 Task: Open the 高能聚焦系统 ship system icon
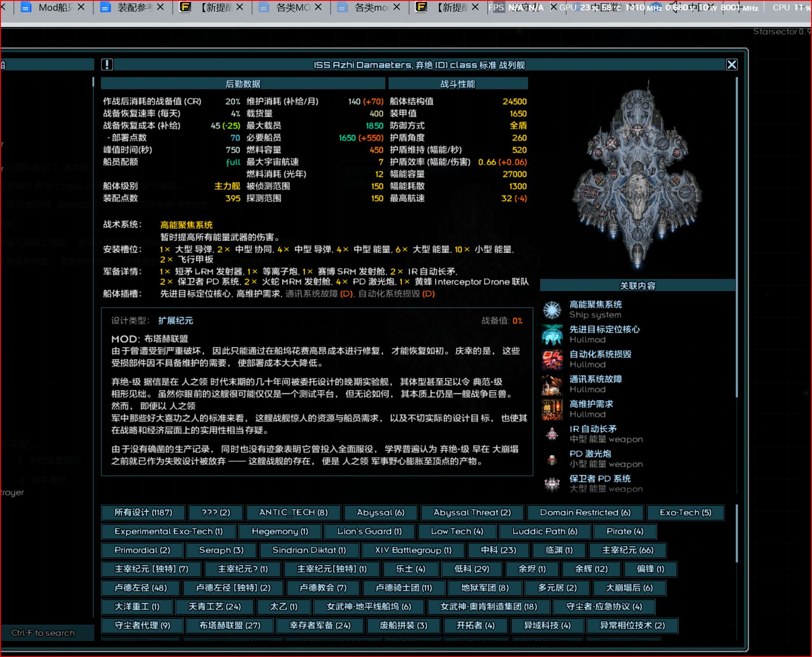coord(552,309)
